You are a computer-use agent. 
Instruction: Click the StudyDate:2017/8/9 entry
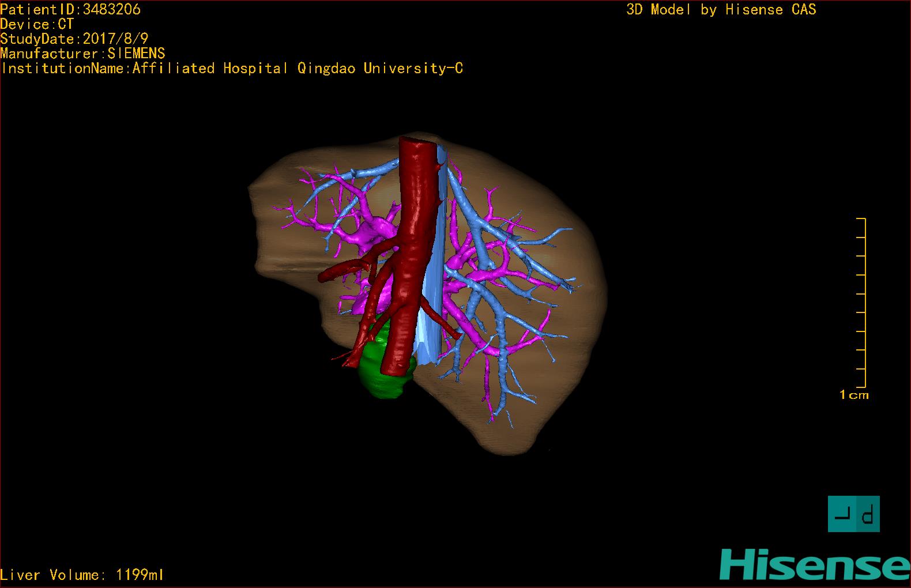pos(74,39)
